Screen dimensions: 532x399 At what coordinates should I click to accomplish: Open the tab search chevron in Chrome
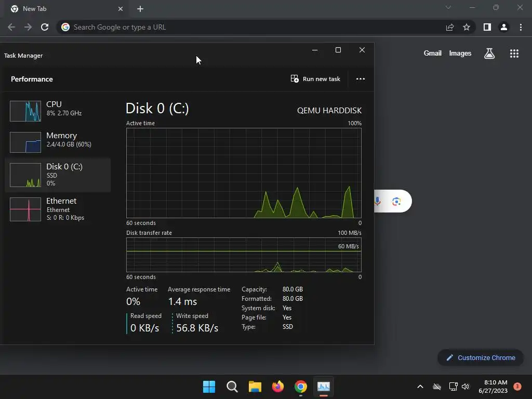tap(448, 7)
